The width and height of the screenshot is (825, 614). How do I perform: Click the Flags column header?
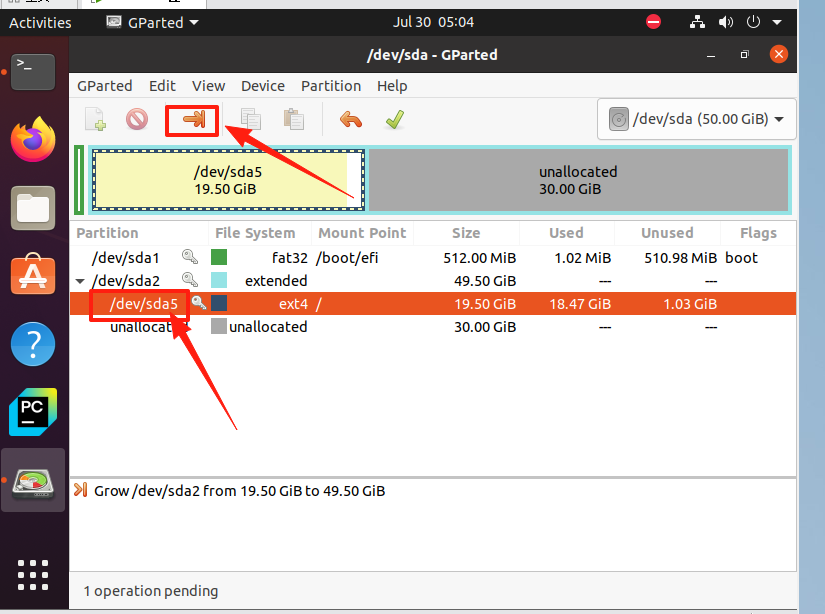(758, 233)
